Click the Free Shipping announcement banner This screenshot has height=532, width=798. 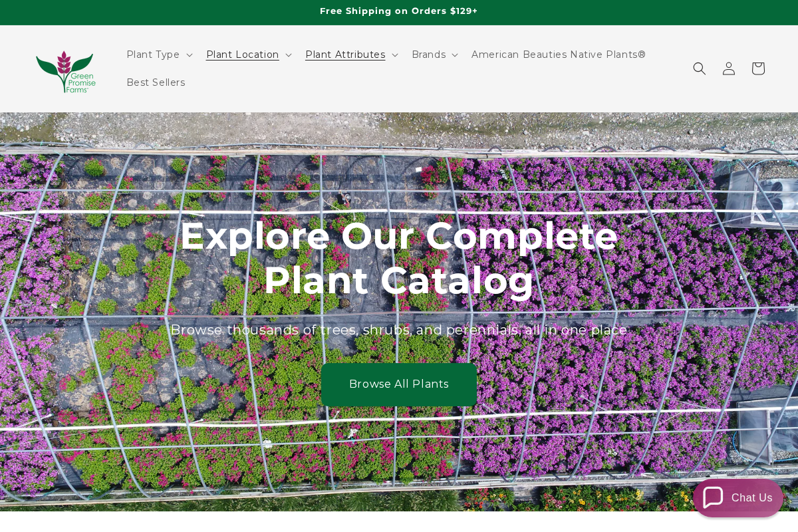click(x=399, y=11)
